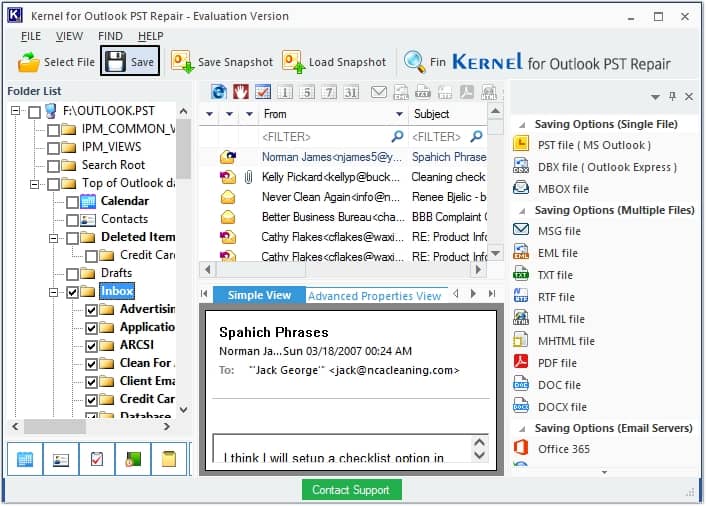The height and width of the screenshot is (506, 706).
Task: Click the contacts card icon in bottom bar
Action: click(61, 459)
